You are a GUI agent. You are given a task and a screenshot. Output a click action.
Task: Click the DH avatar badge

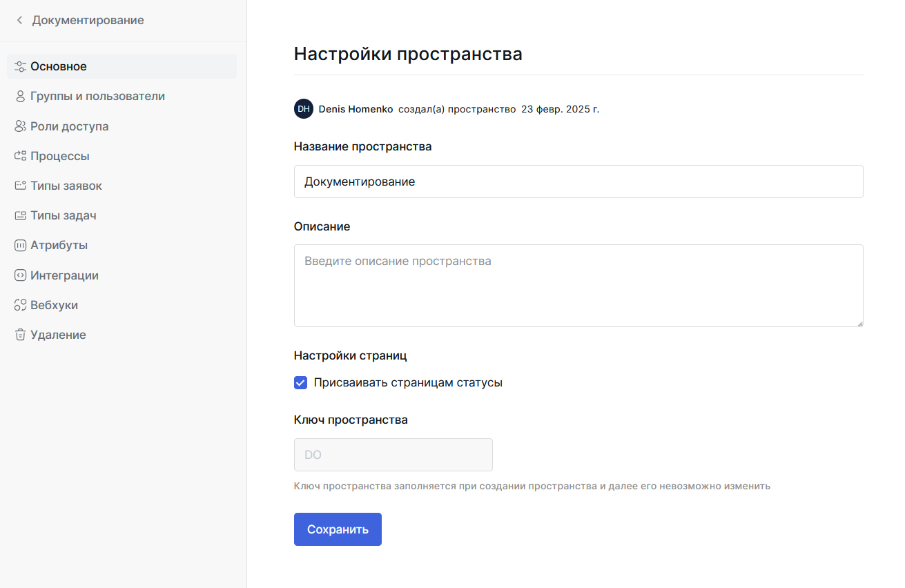(303, 109)
